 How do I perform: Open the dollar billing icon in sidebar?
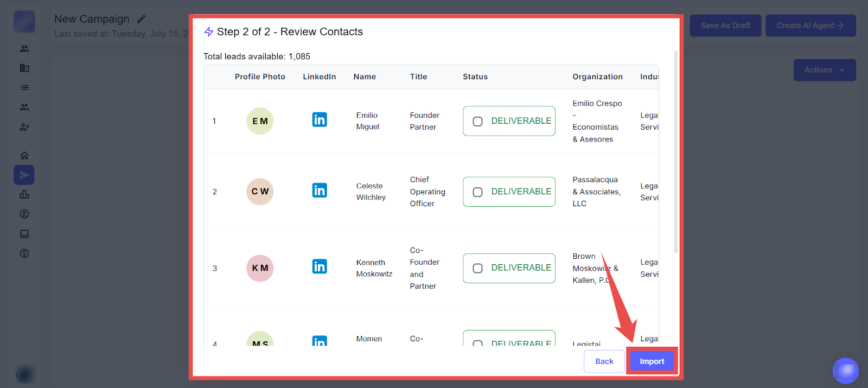(x=24, y=253)
